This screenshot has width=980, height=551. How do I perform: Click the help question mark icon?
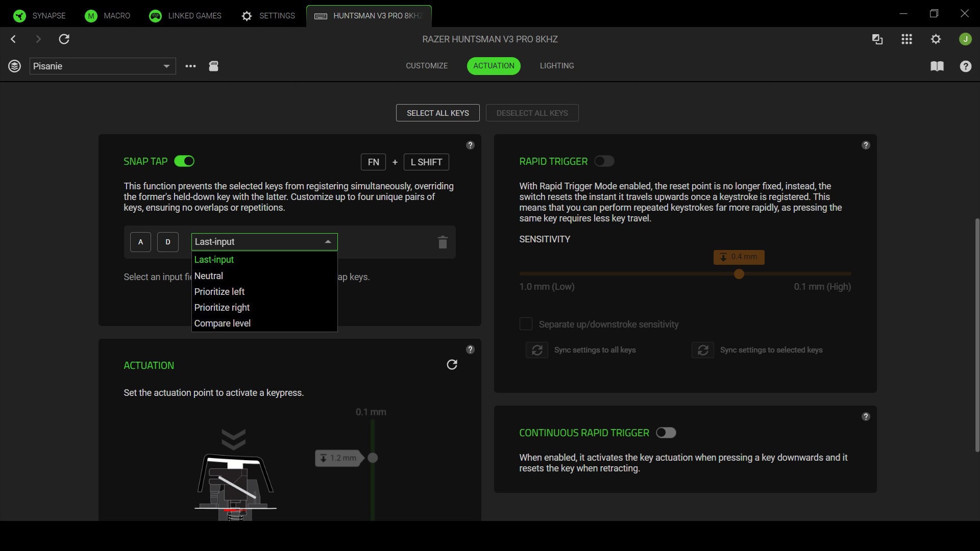tap(966, 66)
